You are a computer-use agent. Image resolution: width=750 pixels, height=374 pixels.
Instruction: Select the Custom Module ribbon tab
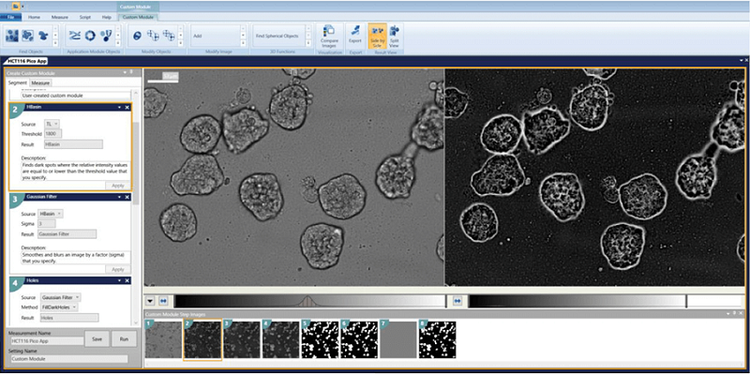click(x=138, y=17)
